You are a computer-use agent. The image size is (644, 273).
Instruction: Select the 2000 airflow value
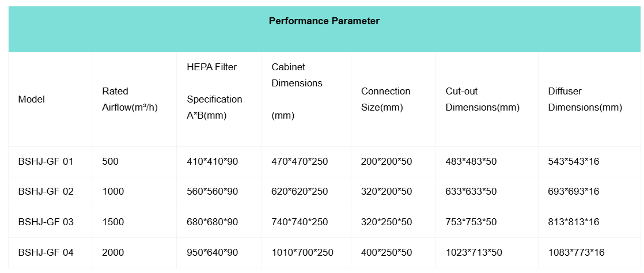[113, 253]
